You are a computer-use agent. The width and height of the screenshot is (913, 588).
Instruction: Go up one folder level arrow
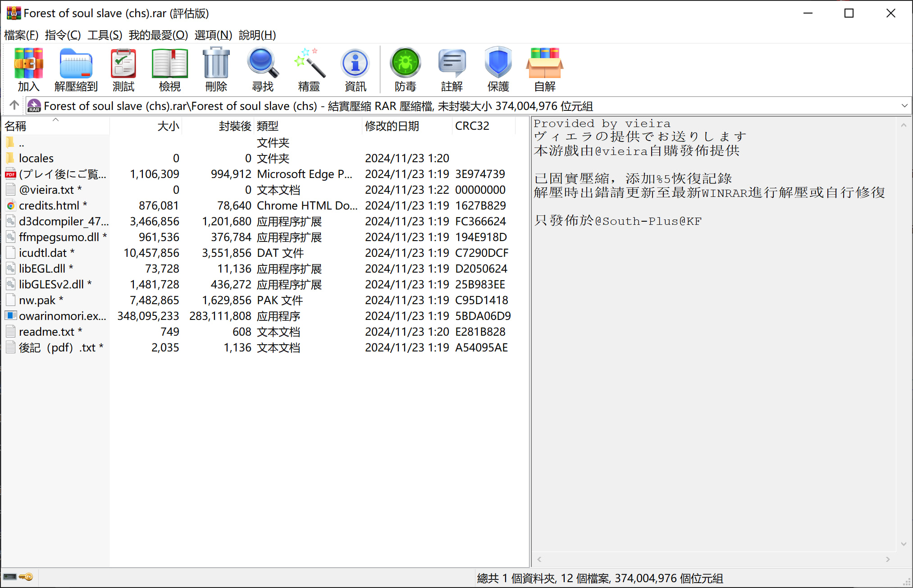pyautogui.click(x=14, y=105)
